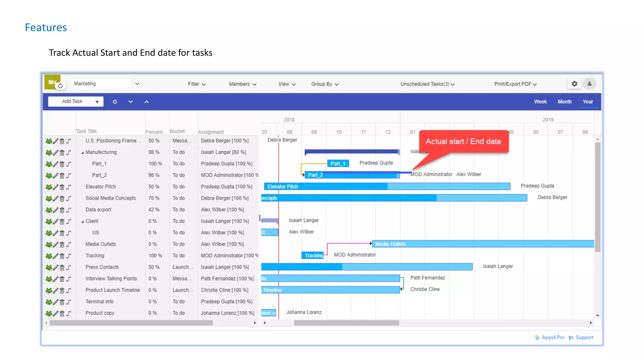Delete the Part_1 task with trash icon
Image resolution: width=644 pixels, height=362 pixels.
tap(62, 164)
